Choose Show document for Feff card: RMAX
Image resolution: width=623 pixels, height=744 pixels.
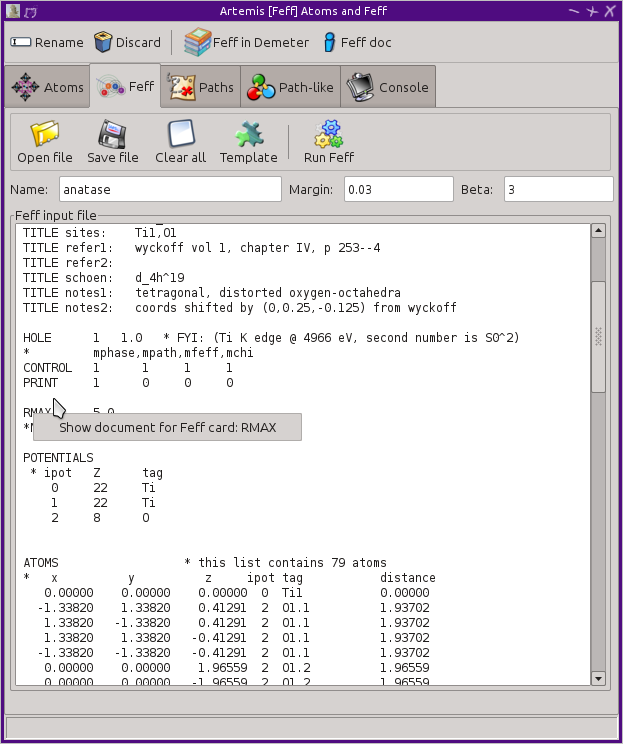pyautogui.click(x=167, y=427)
